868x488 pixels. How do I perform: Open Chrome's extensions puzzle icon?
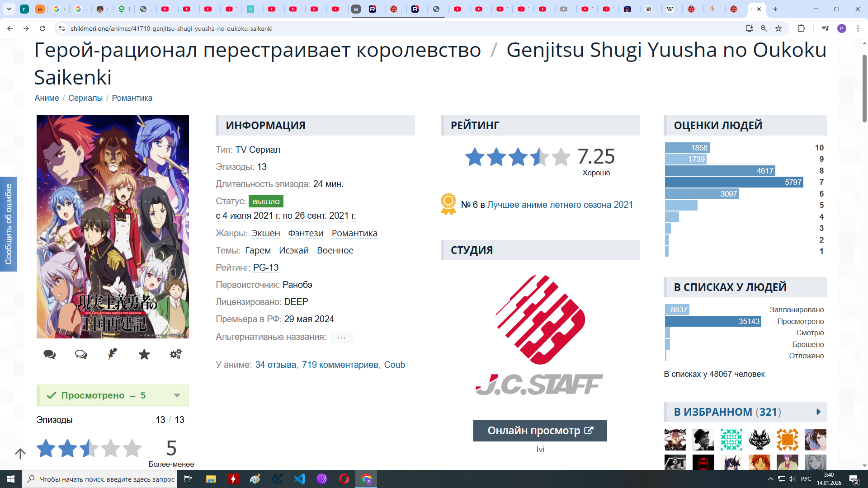pyautogui.click(x=801, y=28)
